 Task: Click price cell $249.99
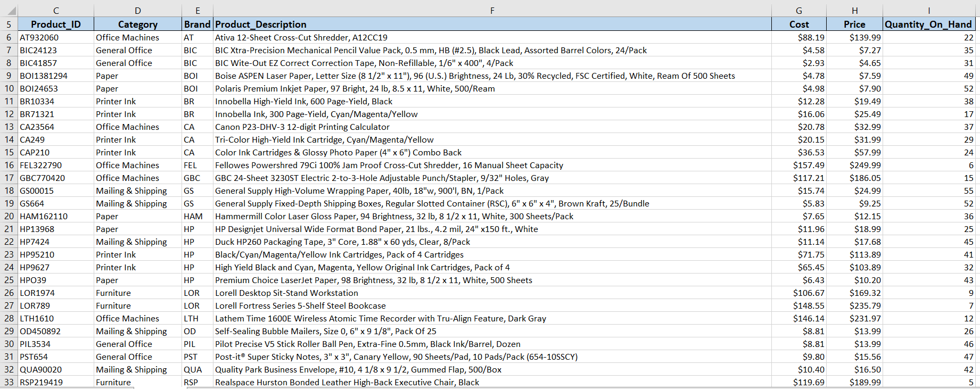(854, 165)
